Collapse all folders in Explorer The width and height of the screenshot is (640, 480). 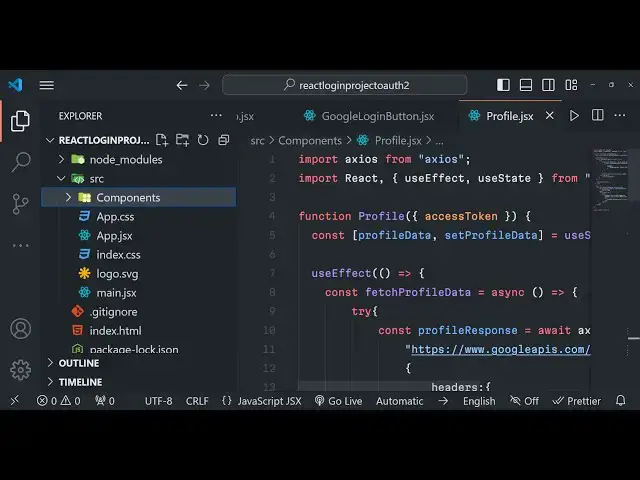point(223,140)
